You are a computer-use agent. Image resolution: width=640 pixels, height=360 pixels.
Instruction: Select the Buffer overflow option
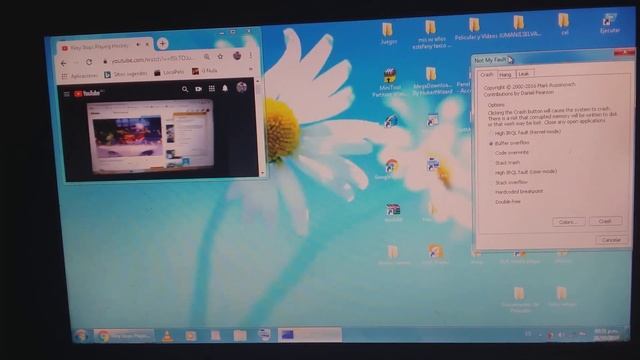pos(509,143)
